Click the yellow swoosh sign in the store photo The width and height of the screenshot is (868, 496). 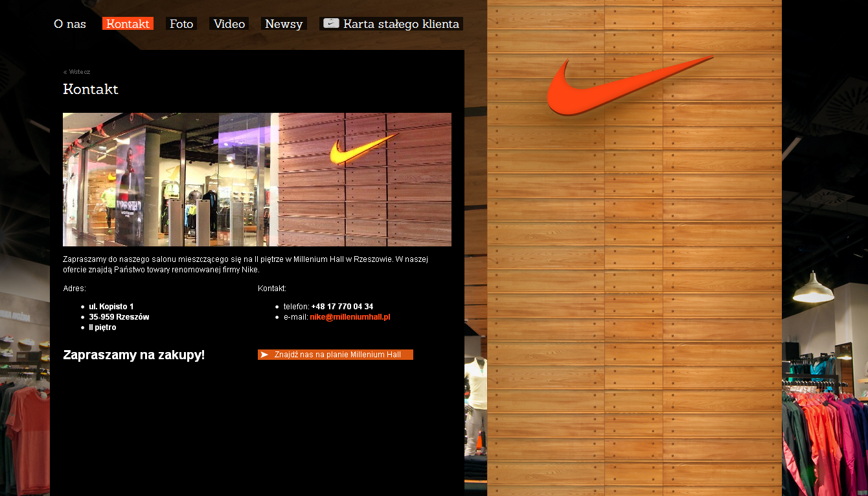click(361, 149)
